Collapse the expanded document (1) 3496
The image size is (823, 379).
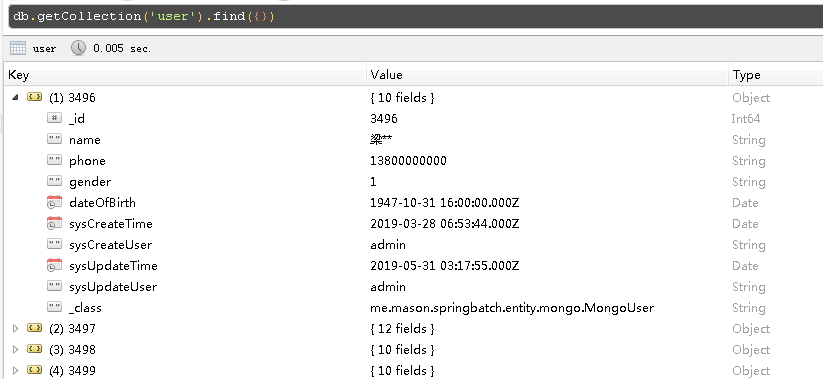click(x=15, y=97)
